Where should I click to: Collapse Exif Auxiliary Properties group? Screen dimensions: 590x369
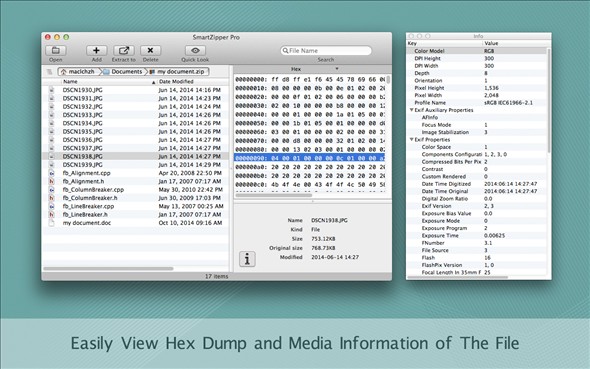(x=412, y=110)
